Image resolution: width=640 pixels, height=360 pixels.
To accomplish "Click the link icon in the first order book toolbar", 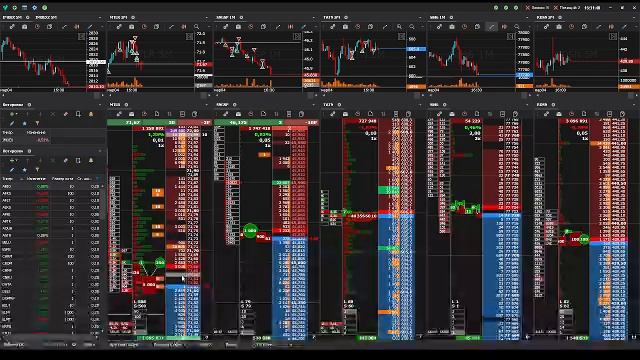I will click(119, 114).
